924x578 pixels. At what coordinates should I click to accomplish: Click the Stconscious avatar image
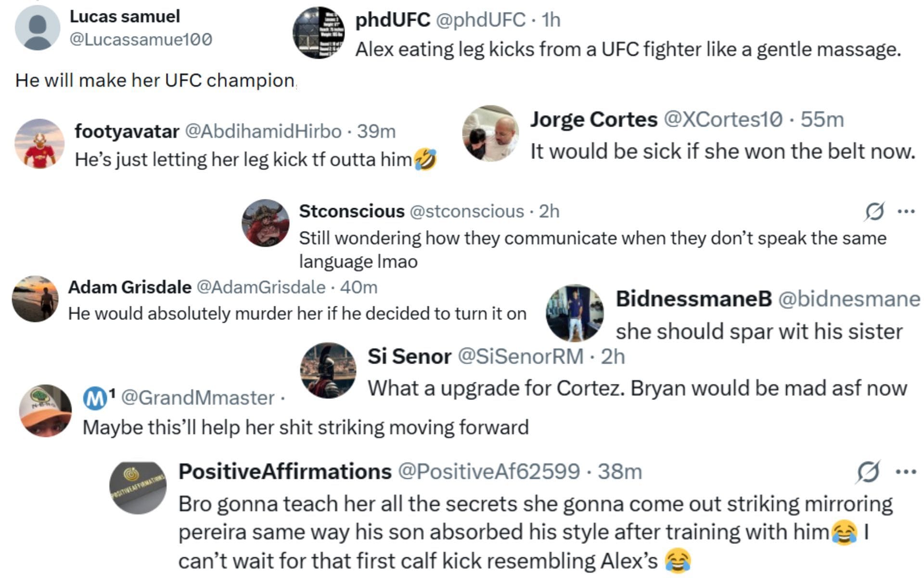pos(266,223)
